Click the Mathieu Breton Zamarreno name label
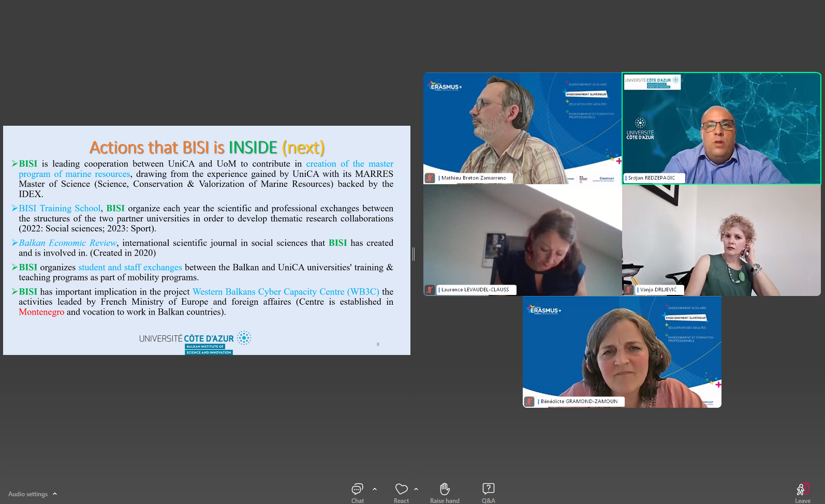The width and height of the screenshot is (825, 504). (474, 178)
